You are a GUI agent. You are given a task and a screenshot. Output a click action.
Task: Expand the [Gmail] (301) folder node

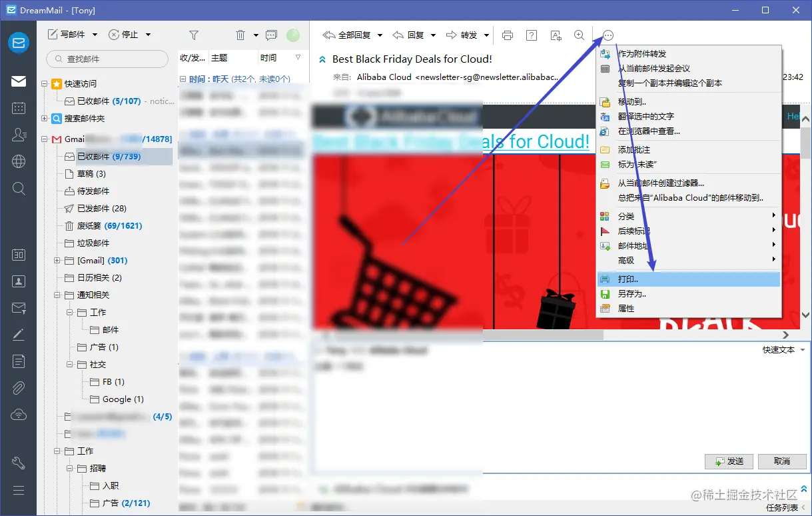pos(57,261)
